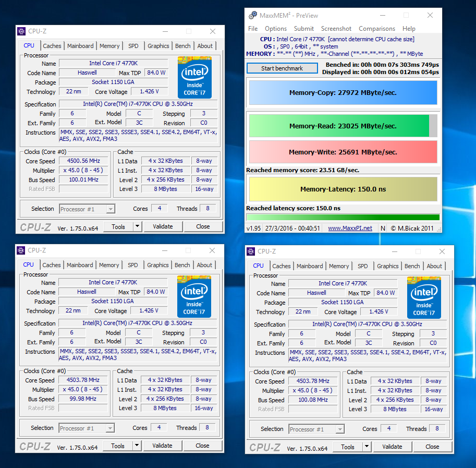Screen dimensions: 476x468
Task: Switch to Mainboard tab in bottom-right CPU-Z
Action: [310, 266]
